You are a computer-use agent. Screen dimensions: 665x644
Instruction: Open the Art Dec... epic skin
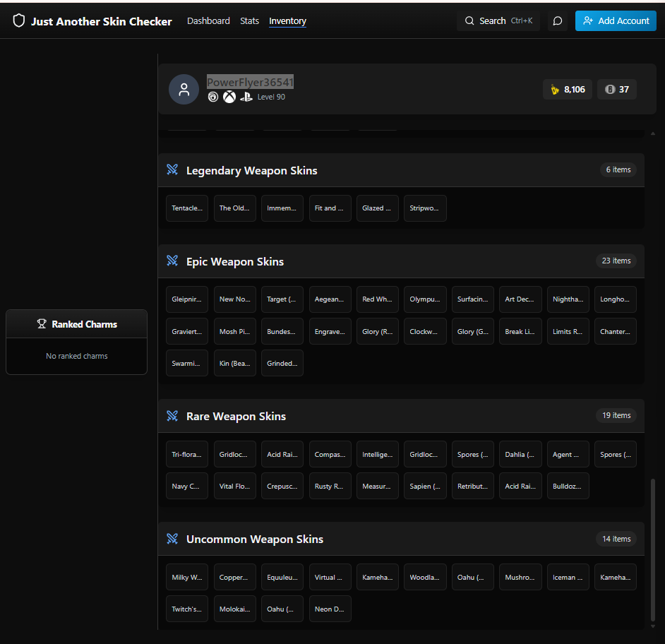click(520, 299)
